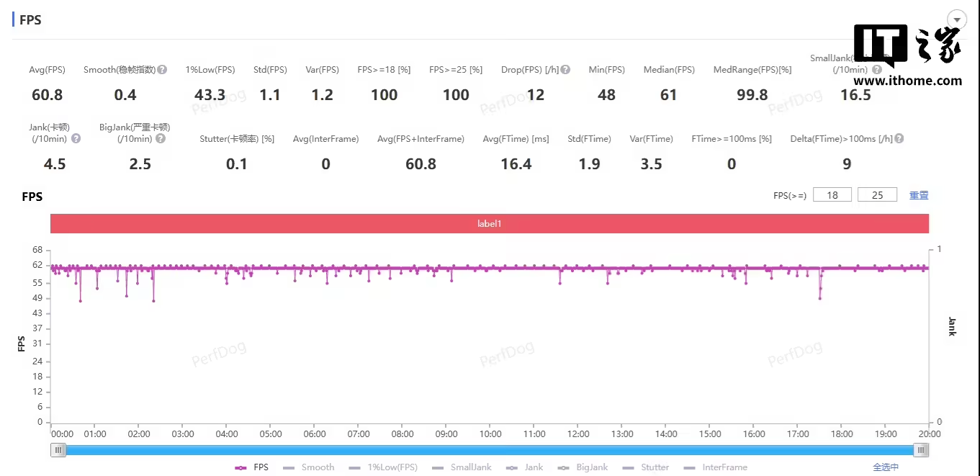Enable the Jank legend entry
980x476 pixels.
[x=525, y=467]
